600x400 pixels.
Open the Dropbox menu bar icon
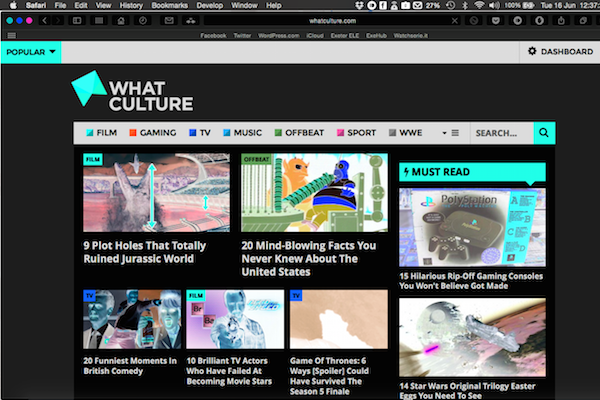[359, 5]
